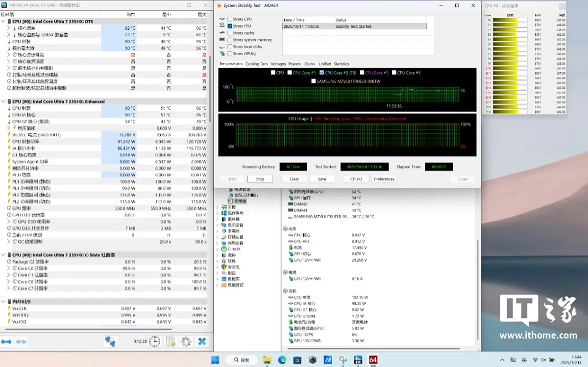588x367 pixels.
Task: Click the HWiNFO settings gear icon
Action: (186, 342)
